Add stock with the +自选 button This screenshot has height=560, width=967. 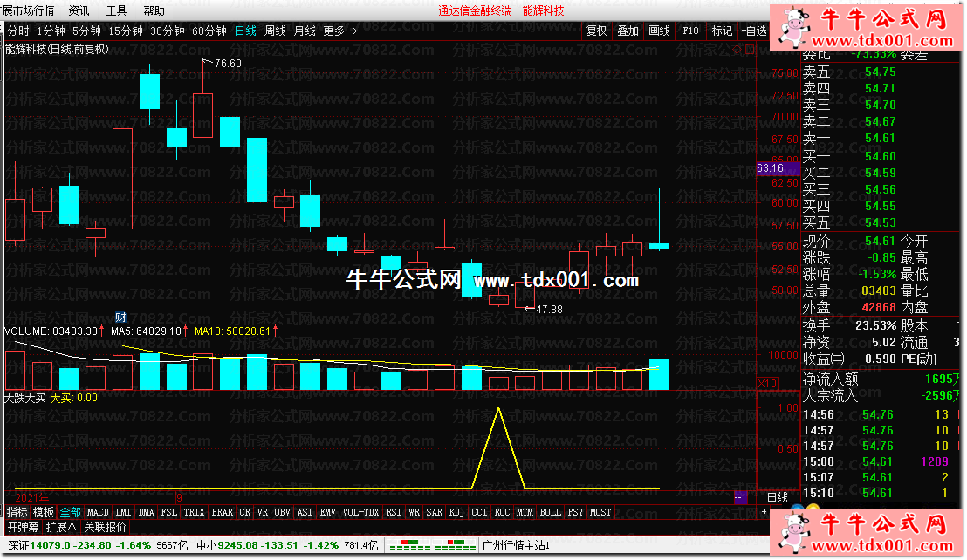point(753,31)
